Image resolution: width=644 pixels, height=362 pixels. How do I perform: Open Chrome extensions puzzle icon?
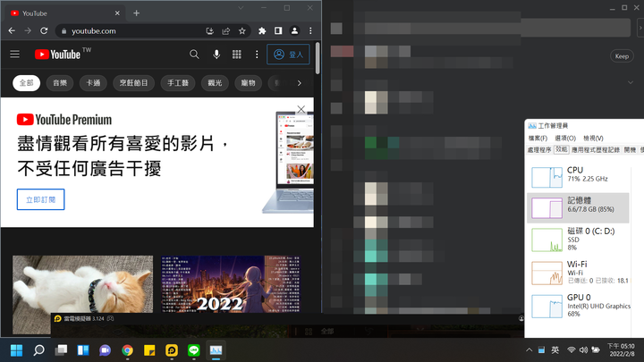(x=262, y=30)
